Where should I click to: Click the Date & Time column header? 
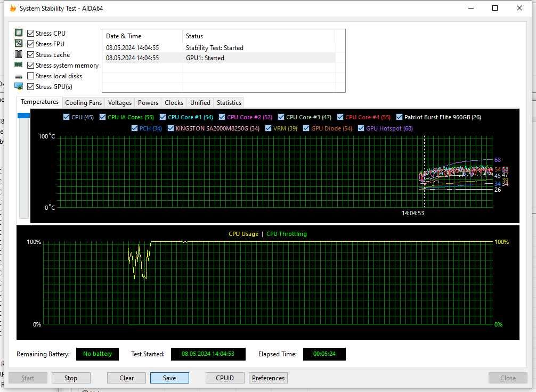point(142,36)
